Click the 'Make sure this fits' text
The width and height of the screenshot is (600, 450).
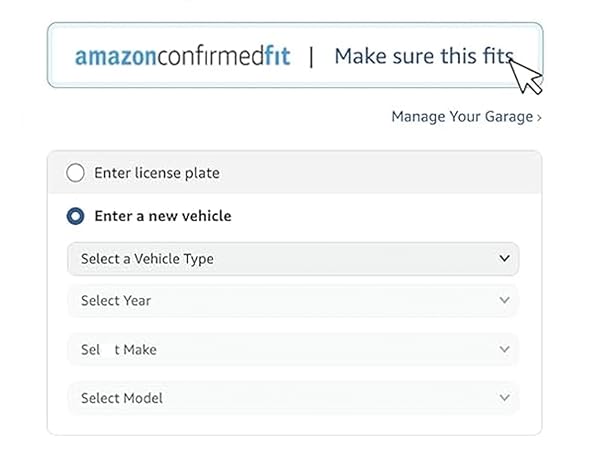(x=423, y=56)
